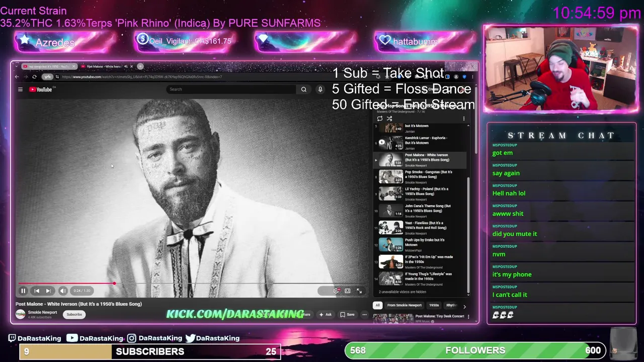Viewport: 644px width, 362px height.
Task: Open a new browser tab with plus
Action: click(140, 66)
